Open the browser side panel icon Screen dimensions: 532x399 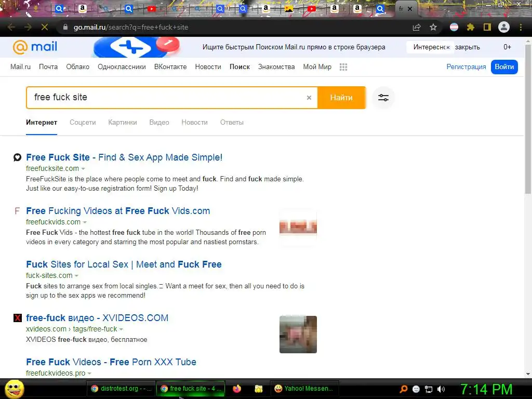tap(487, 27)
